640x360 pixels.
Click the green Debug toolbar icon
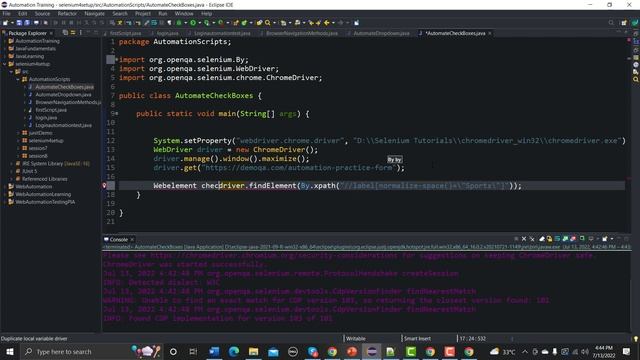point(179,23)
